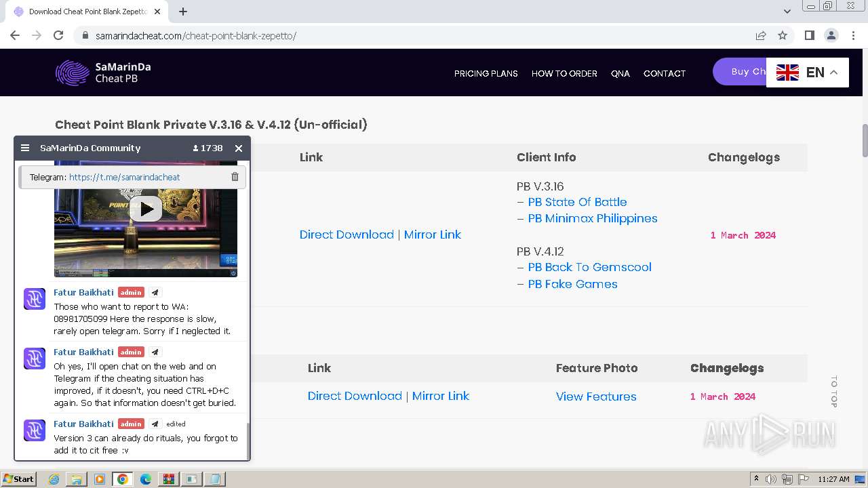Click the SaMarinDa Cheat PB logo
Viewport: 868px width, 488px height.
tap(103, 73)
